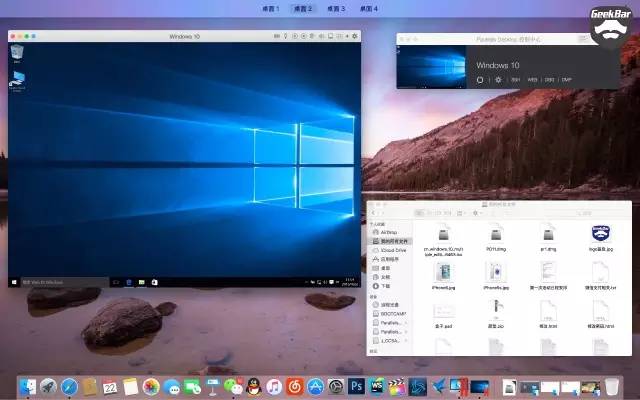Open System Preferences gear in Dock
This screenshot has height=400, width=640.
[x=336, y=387]
